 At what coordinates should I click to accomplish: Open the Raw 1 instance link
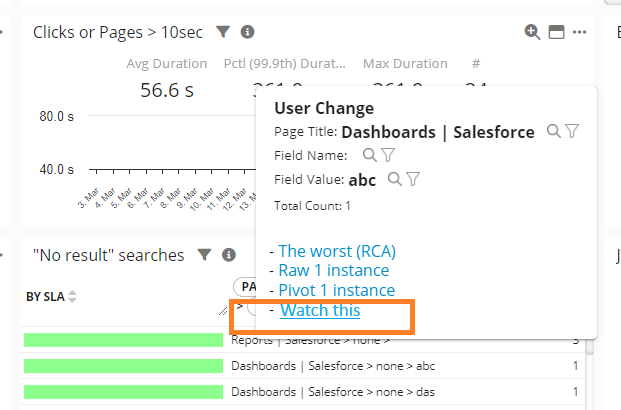(334, 270)
